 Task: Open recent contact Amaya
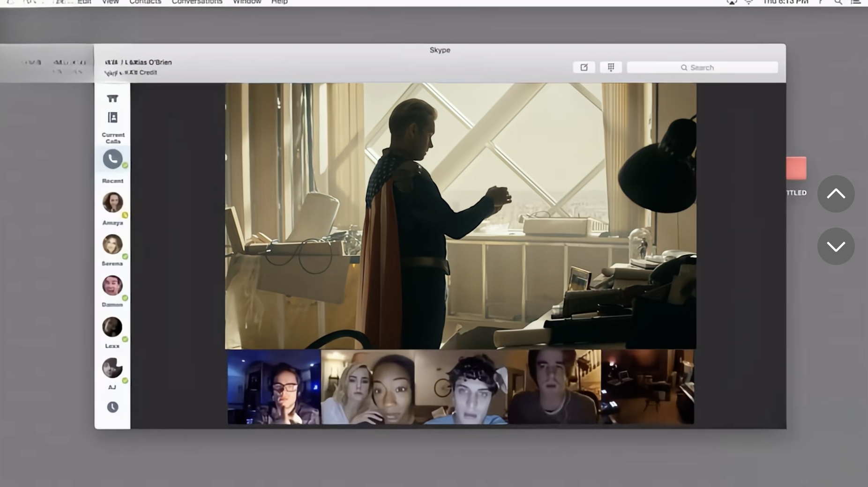tap(112, 202)
